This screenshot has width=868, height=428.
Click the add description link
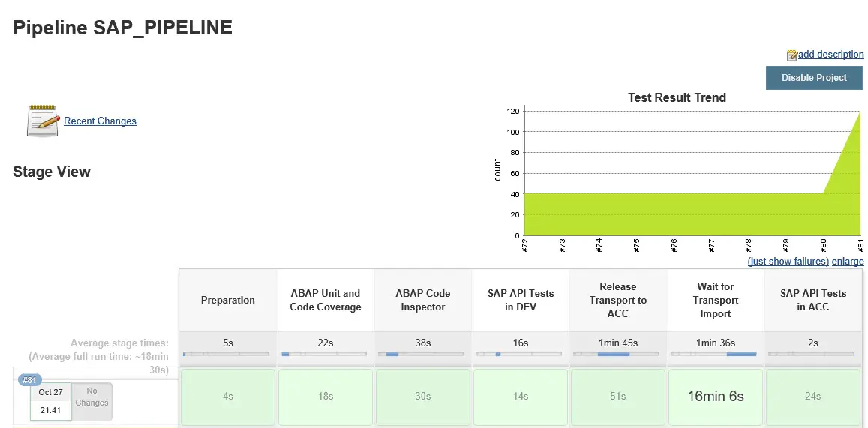point(830,55)
